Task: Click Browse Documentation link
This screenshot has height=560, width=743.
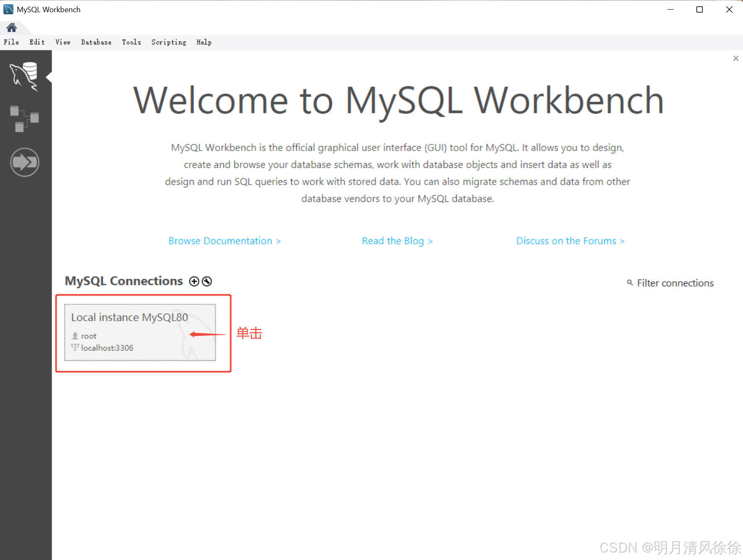Action: [x=225, y=241]
